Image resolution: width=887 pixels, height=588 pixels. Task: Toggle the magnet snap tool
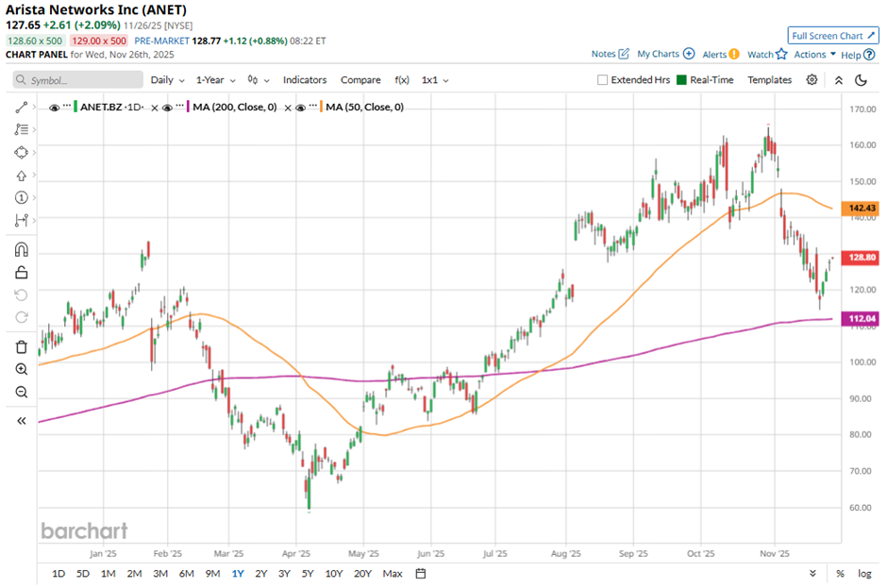[x=21, y=250]
